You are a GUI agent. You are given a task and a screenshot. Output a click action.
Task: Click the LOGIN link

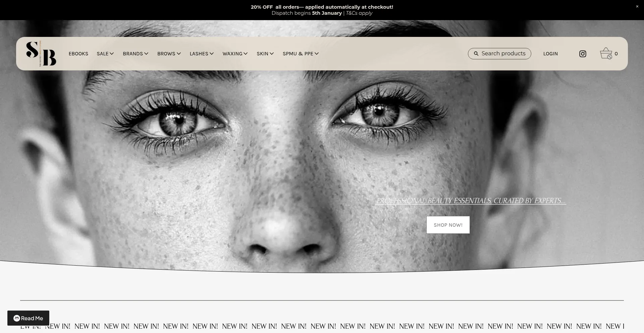coord(550,54)
